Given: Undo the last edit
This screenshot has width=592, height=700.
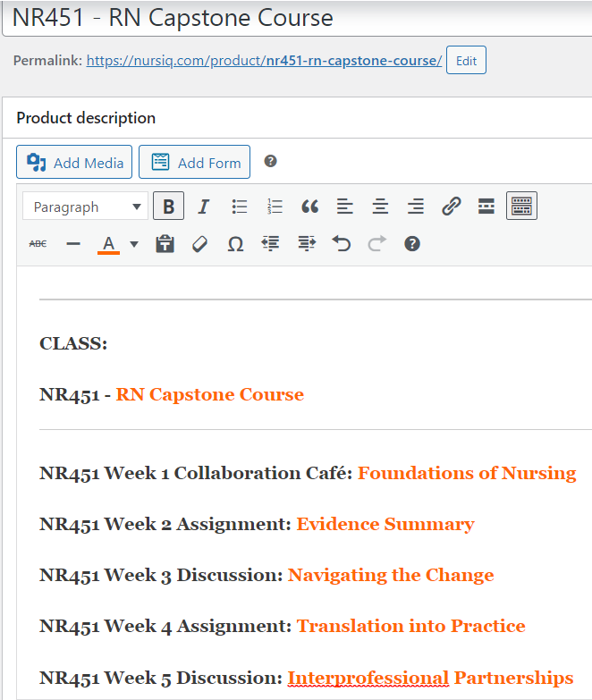Looking at the screenshot, I should 341,244.
